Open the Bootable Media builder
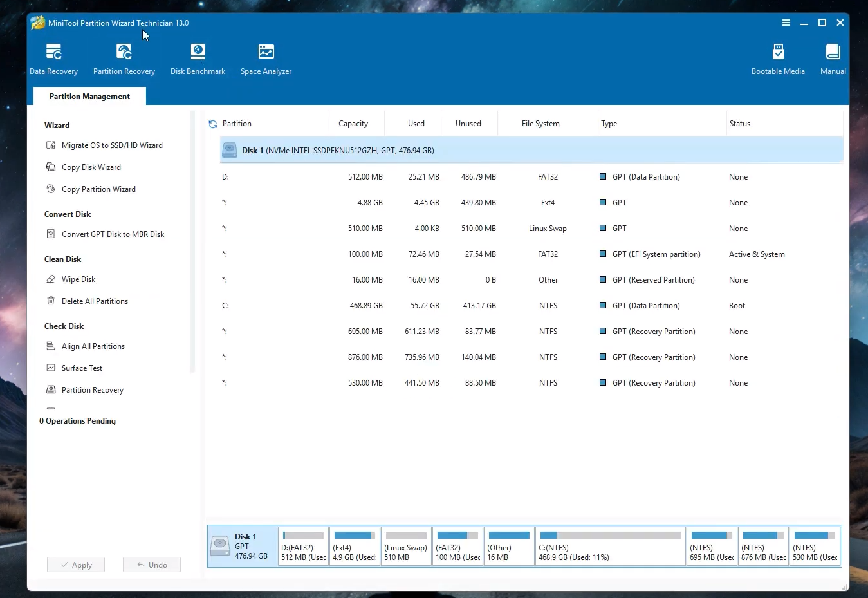 778,59
